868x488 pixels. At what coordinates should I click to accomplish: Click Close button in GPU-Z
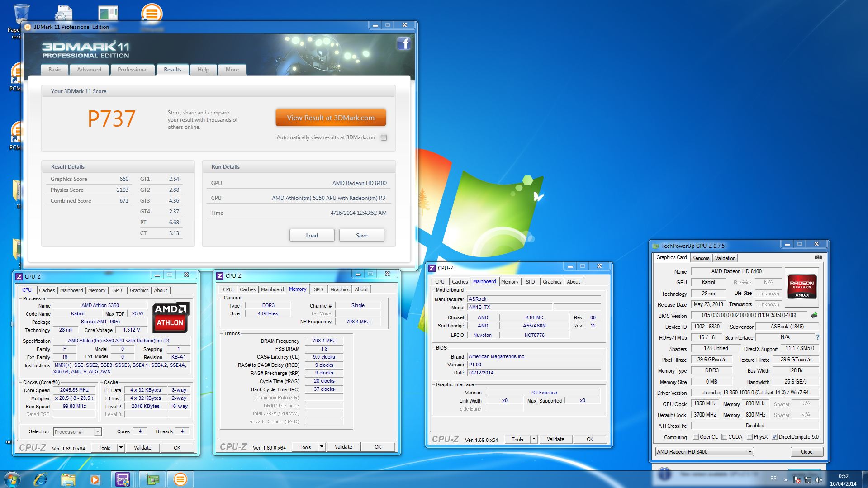pos(806,452)
